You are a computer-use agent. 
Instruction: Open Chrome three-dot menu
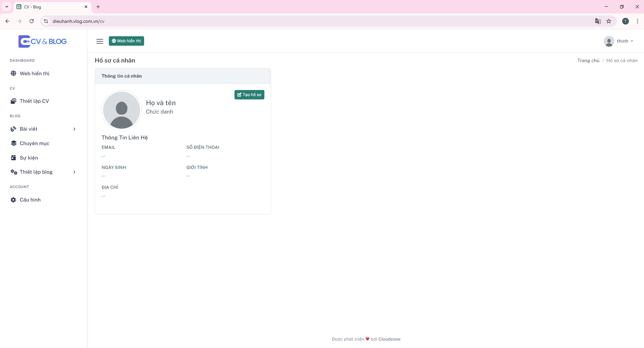638,21
